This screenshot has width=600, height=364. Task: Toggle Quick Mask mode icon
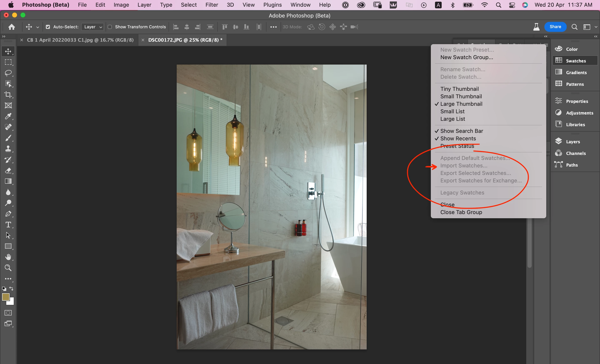pyautogui.click(x=8, y=313)
